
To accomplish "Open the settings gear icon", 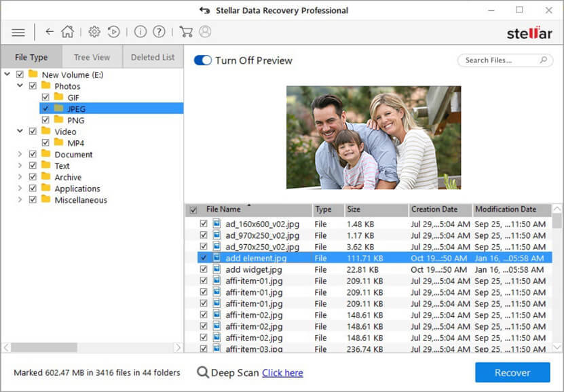I will [94, 32].
